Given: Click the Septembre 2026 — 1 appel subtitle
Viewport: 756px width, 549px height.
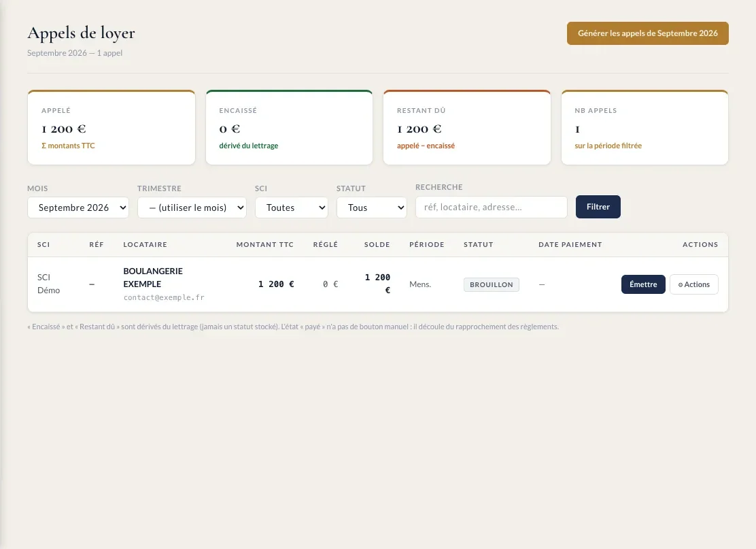Looking at the screenshot, I should click(75, 53).
